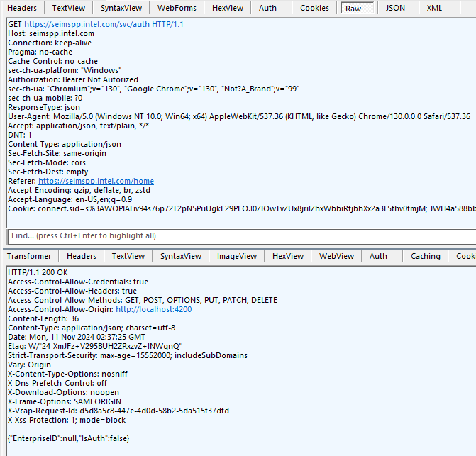Click the Pragma: no-cache header
476x456 pixels.
(x=40, y=52)
